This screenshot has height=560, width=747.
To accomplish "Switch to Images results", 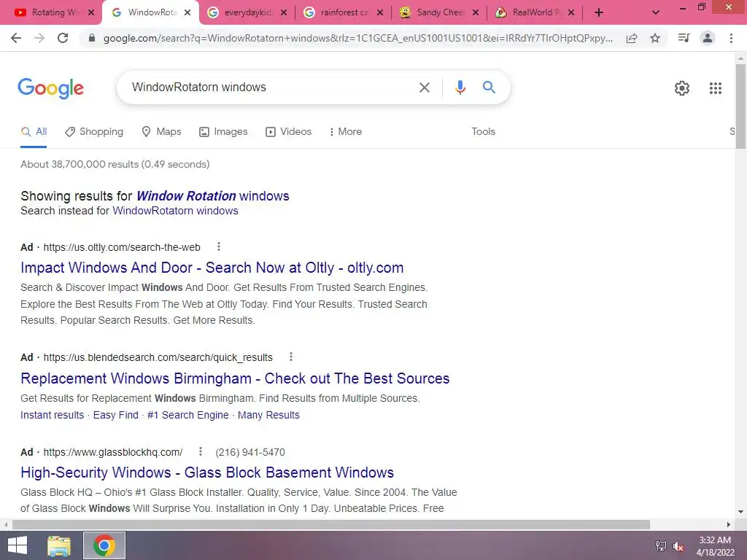I will (x=223, y=132).
